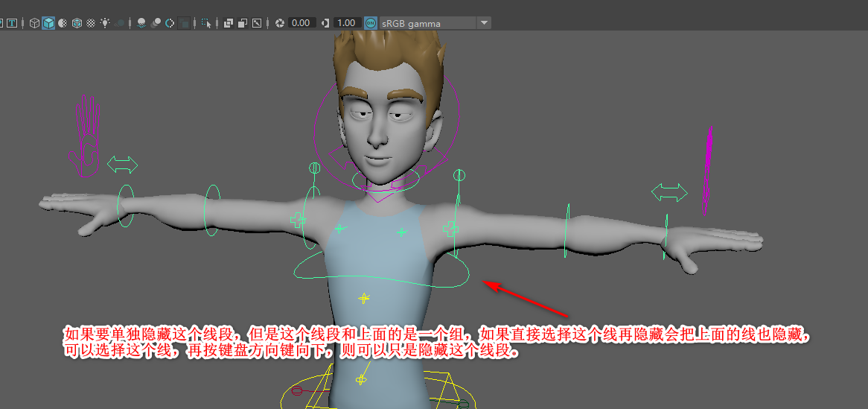
Task: Click Isolate Select icon in toolbar
Action: pyautogui.click(x=208, y=23)
